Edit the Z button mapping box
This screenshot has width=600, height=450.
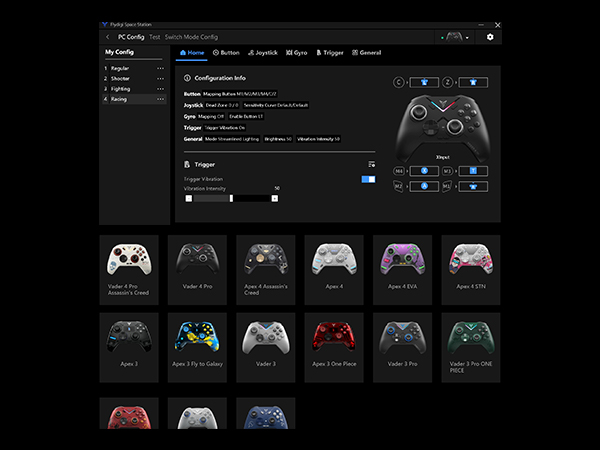tap(473, 82)
